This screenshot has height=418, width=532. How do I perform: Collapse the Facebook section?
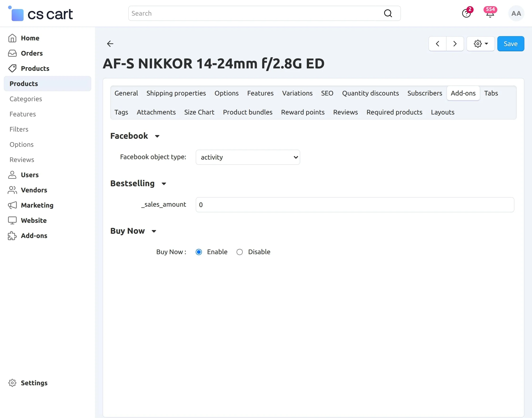[x=157, y=136]
